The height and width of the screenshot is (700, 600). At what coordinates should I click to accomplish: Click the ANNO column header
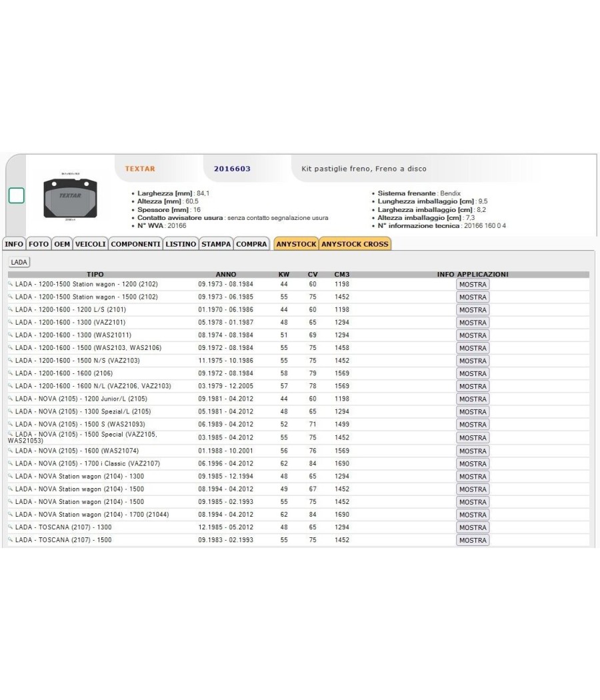(226, 275)
